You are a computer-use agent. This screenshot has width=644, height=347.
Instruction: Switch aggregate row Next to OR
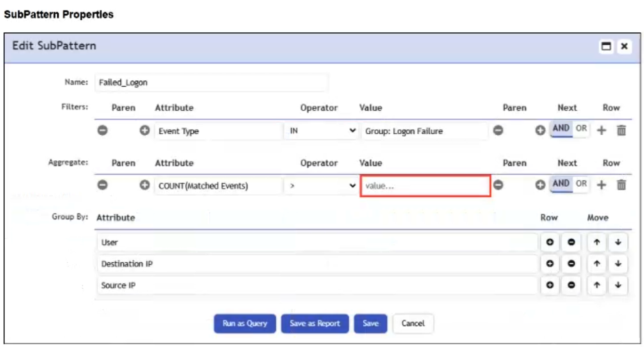click(x=581, y=183)
